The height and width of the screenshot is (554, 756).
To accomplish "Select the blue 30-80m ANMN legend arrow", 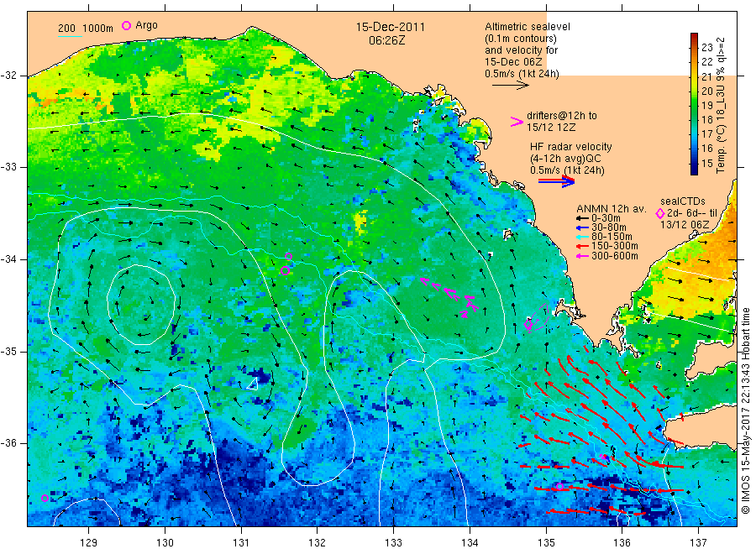I will pyautogui.click(x=582, y=227).
